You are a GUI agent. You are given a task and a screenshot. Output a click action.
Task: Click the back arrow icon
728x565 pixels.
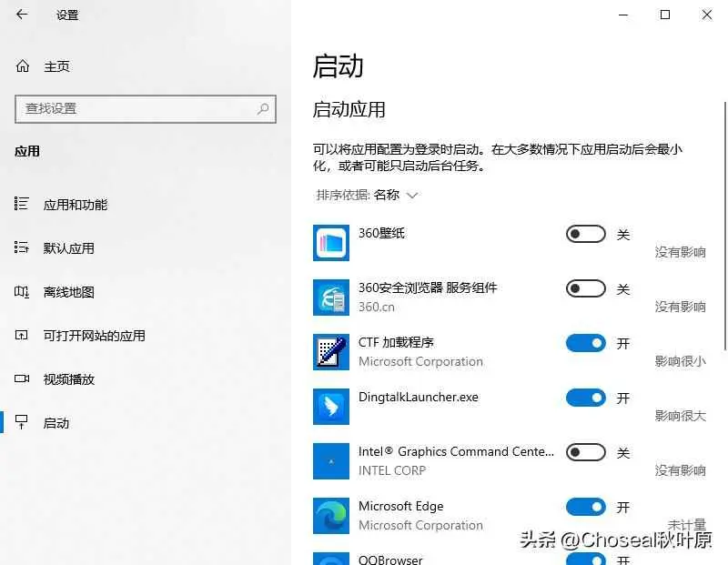coord(22,15)
